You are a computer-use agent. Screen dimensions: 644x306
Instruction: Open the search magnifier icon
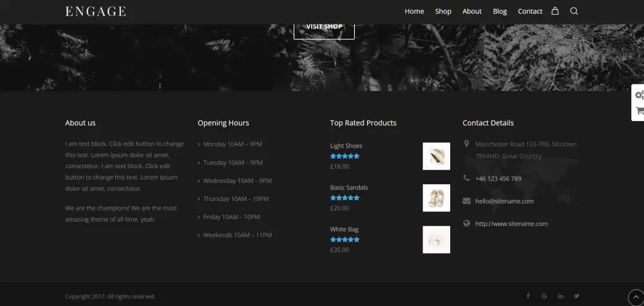tap(574, 11)
